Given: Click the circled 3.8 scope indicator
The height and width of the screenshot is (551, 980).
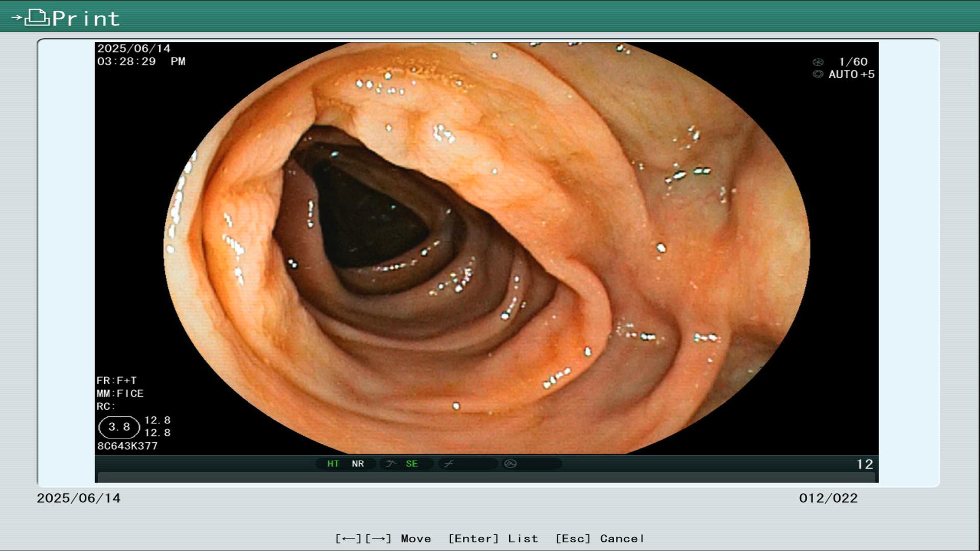Looking at the screenshot, I should pyautogui.click(x=119, y=427).
